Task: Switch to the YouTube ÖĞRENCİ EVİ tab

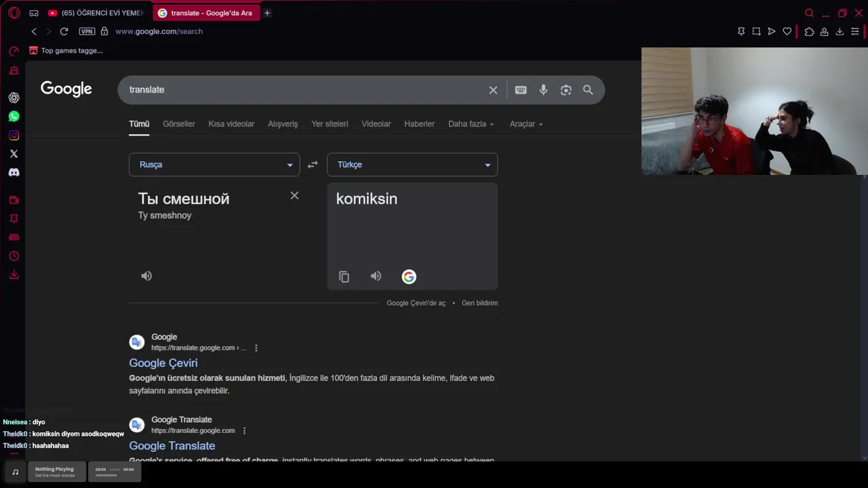Action: [96, 13]
